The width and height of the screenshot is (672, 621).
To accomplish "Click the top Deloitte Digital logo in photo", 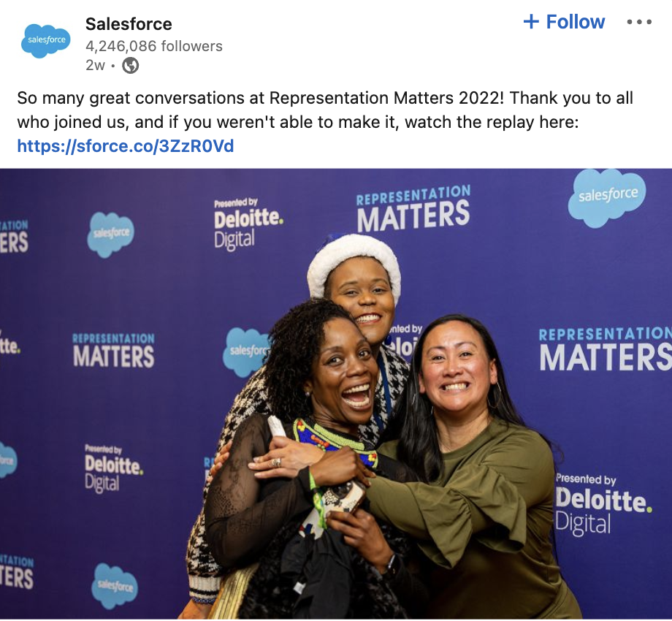I will 248,224.
